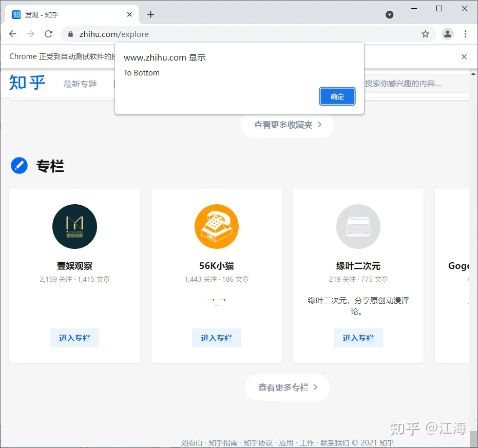Open Chrome three-dot menu
The height and width of the screenshot is (448, 478).
pos(465,34)
